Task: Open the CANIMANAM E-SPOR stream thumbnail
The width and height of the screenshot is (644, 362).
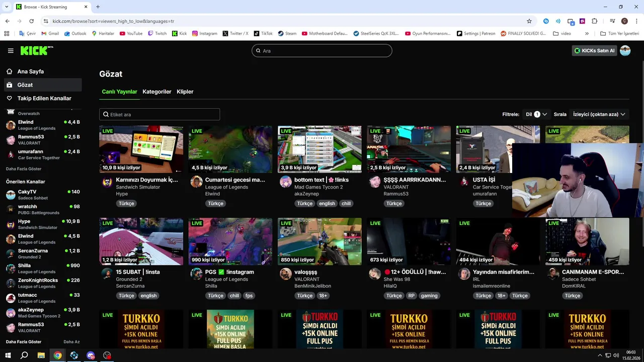Action: [587, 241]
